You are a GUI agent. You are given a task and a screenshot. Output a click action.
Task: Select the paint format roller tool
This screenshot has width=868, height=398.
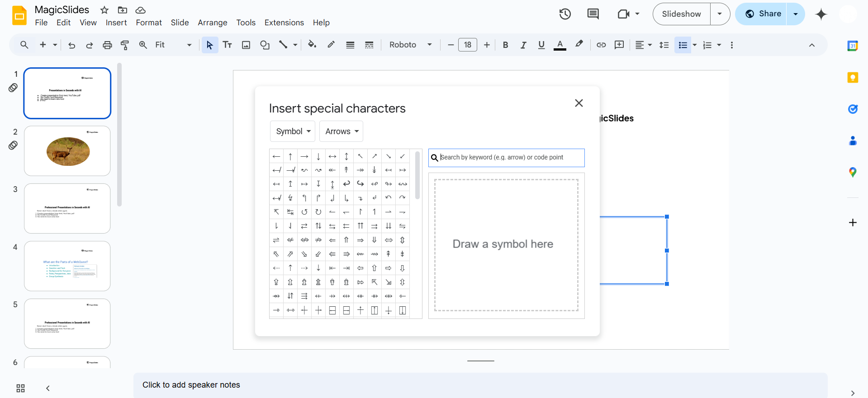pos(125,45)
